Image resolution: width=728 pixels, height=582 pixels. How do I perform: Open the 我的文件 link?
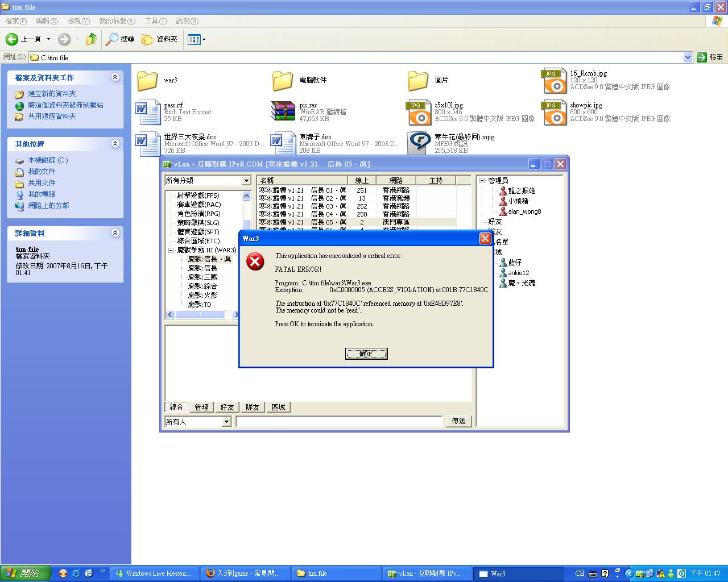[x=42, y=172]
